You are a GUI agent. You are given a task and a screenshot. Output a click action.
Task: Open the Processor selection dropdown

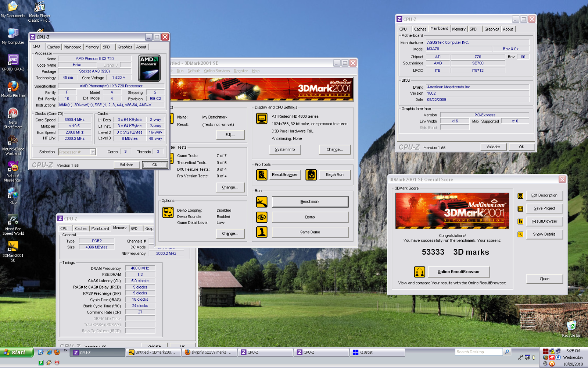(x=93, y=152)
